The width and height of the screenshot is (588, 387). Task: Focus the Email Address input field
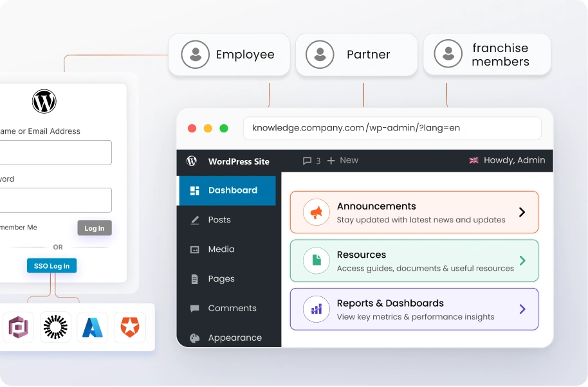point(55,152)
